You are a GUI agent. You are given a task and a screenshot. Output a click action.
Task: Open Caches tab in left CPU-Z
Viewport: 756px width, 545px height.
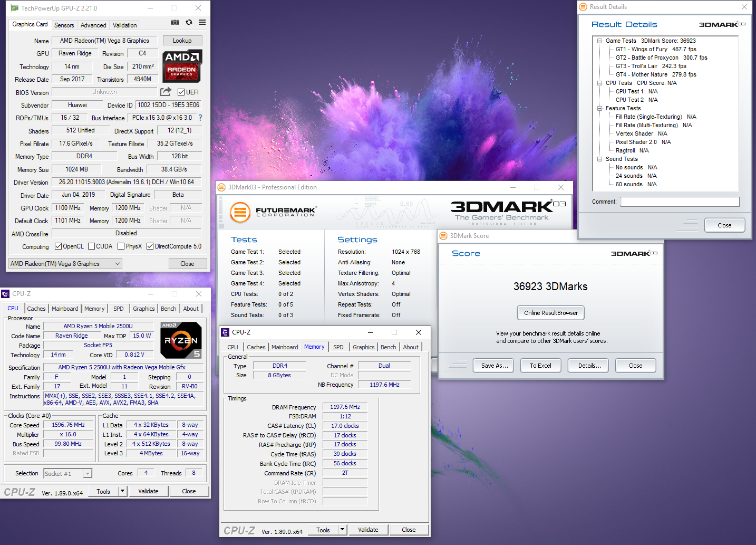[x=36, y=309]
